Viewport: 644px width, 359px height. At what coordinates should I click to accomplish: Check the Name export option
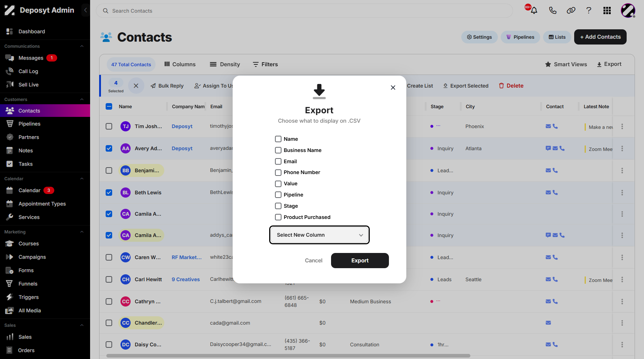pyautogui.click(x=278, y=139)
